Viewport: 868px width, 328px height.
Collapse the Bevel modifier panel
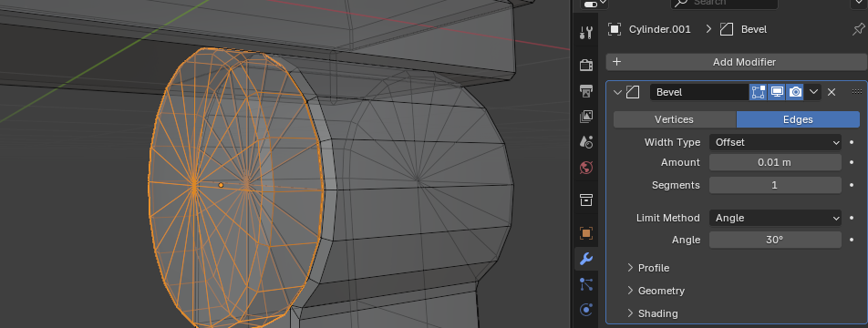coord(618,92)
